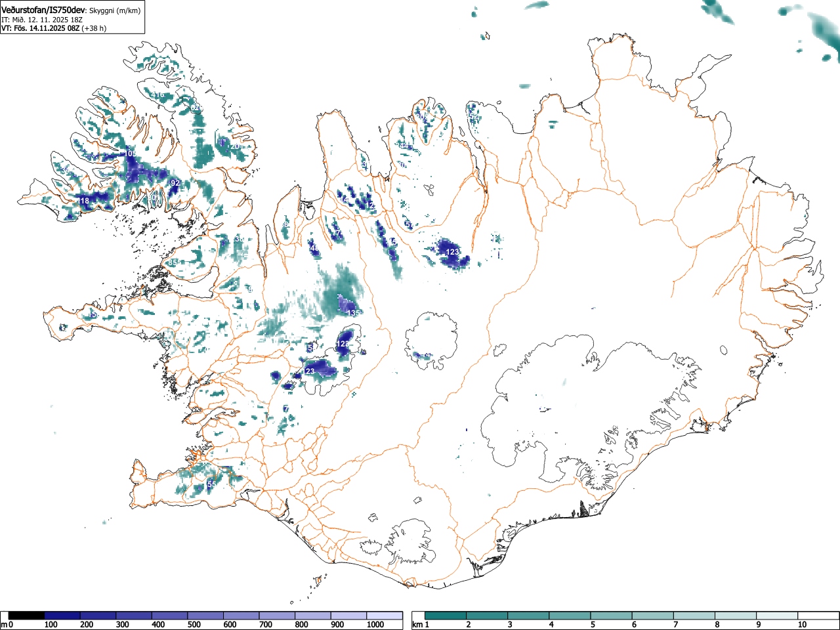Click the 'km 1' label on kilometer legend

(x=421, y=625)
